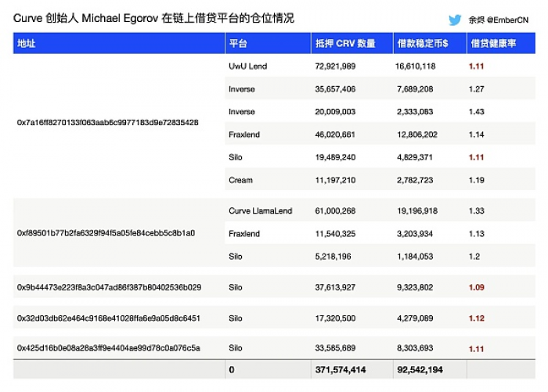Click the health rate 1.43
The image size is (548, 392).
[476, 112]
